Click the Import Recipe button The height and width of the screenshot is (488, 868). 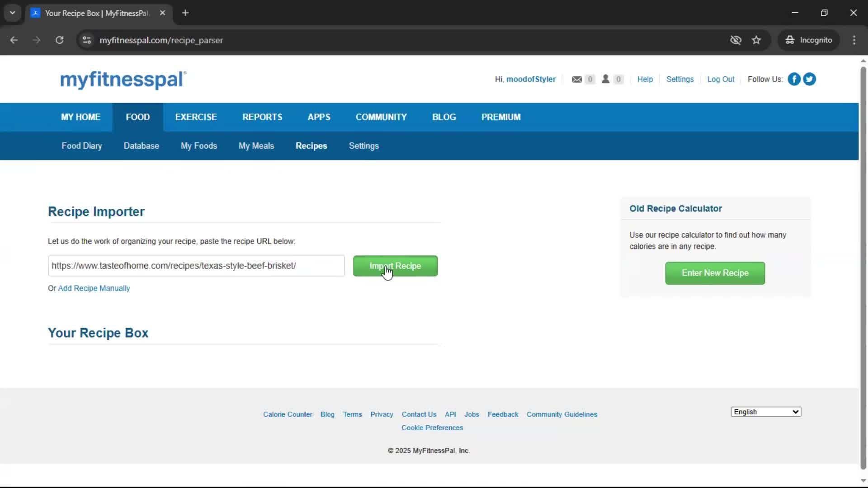[395, 266]
